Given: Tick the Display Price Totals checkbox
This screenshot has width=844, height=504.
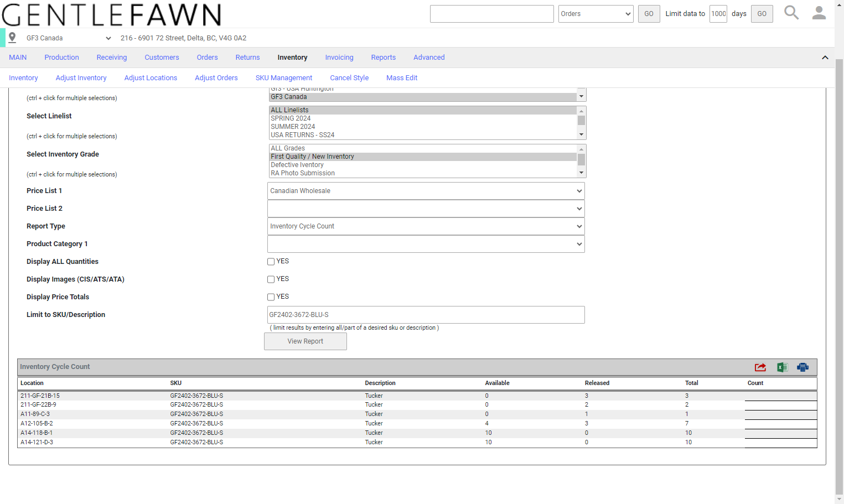Looking at the screenshot, I should pyautogui.click(x=271, y=297).
